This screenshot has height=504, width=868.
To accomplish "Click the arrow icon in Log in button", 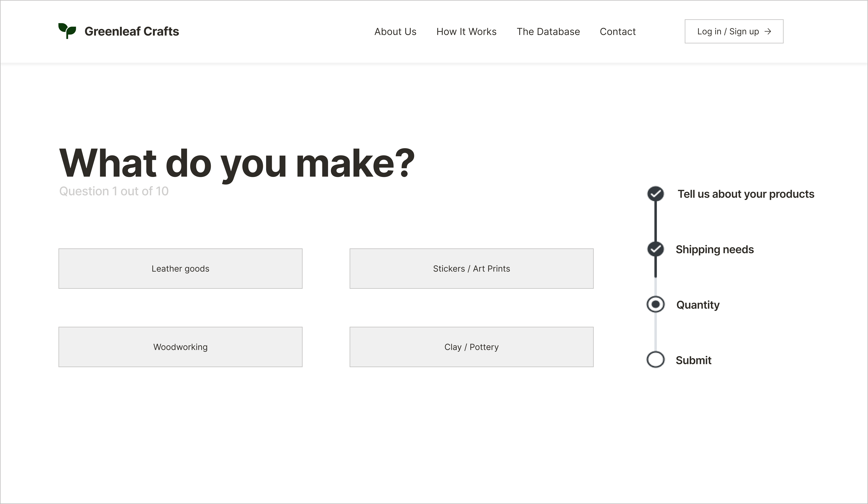I will pyautogui.click(x=768, y=31).
